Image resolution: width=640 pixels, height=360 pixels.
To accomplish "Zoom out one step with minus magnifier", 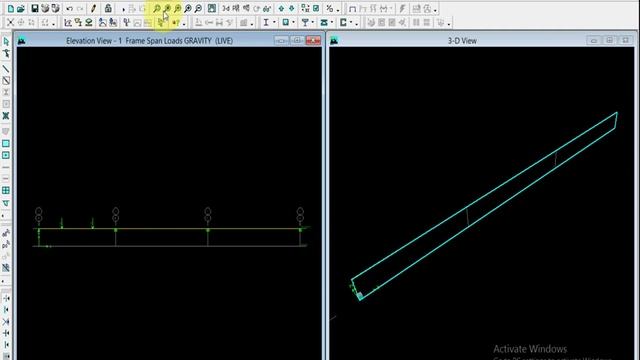I will point(198,8).
